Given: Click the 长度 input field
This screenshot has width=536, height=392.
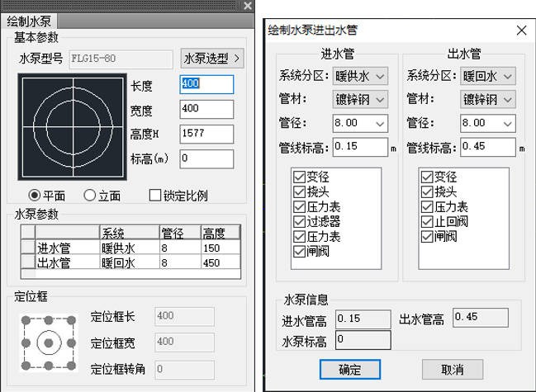Looking at the screenshot, I should 206,84.
